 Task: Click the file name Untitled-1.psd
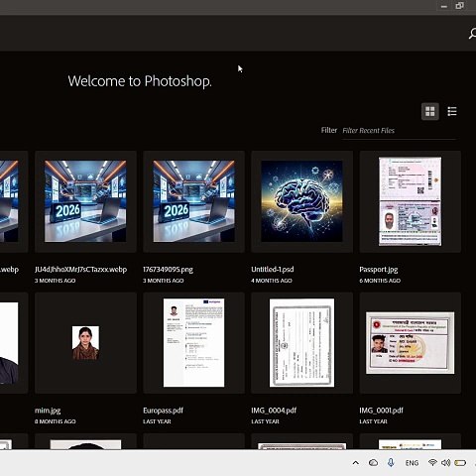pyautogui.click(x=273, y=270)
